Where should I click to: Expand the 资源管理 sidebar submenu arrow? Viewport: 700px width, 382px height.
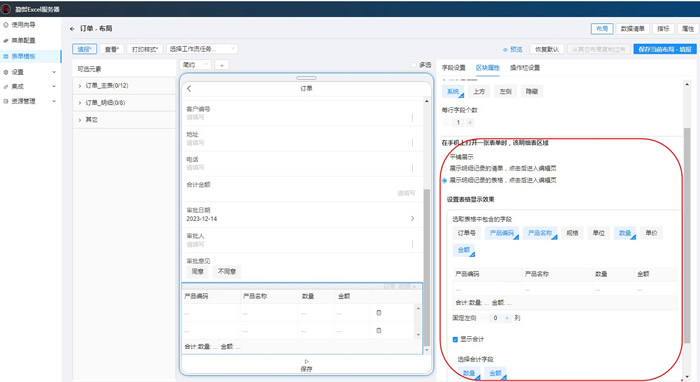tap(54, 101)
